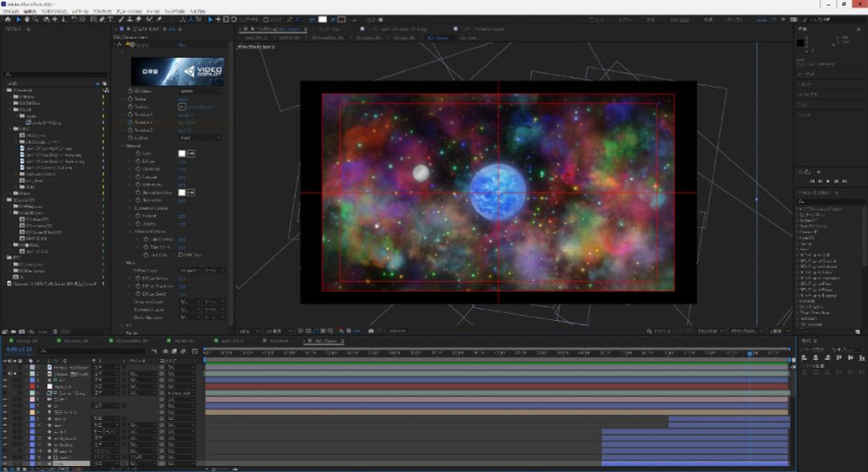The height and width of the screenshot is (472, 868).
Task: Open the Layer menu
Action: click(x=80, y=11)
